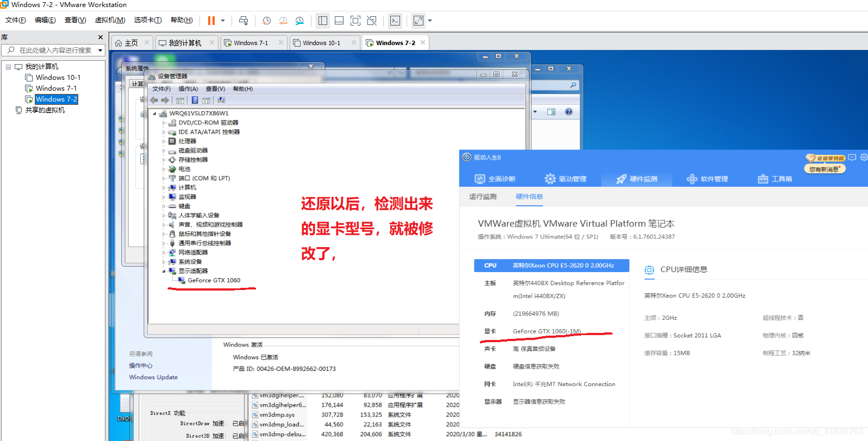Image resolution: width=868 pixels, height=441 pixels.
Task: Select 端口 (COM 和 LPT) in device tree
Action: pos(204,179)
